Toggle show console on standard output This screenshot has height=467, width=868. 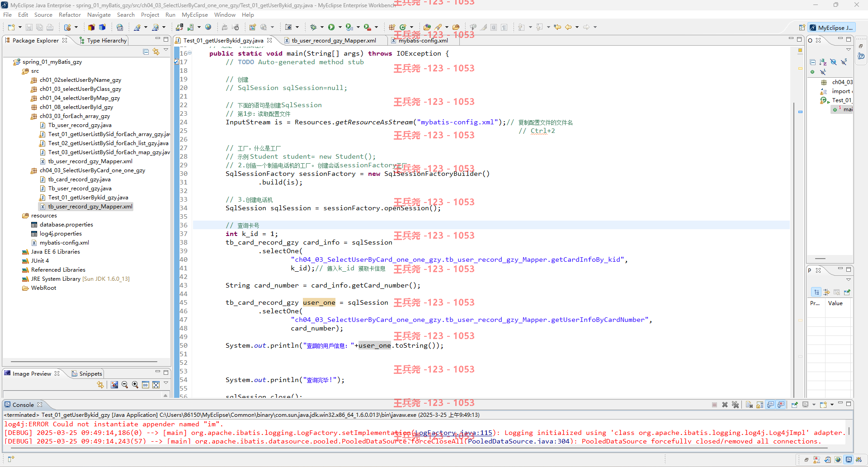pos(770,405)
